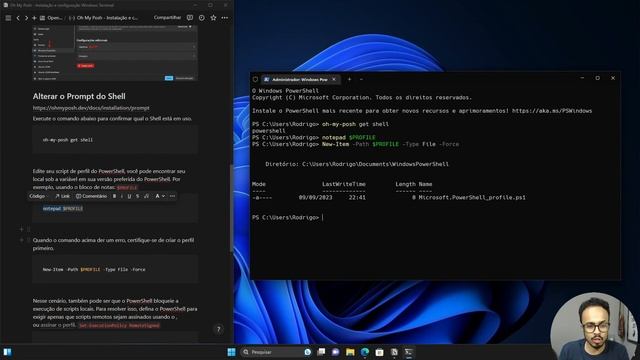Click the Notion page vertical scrollbar
The height and width of the screenshot is (360, 640).
[x=231, y=208]
